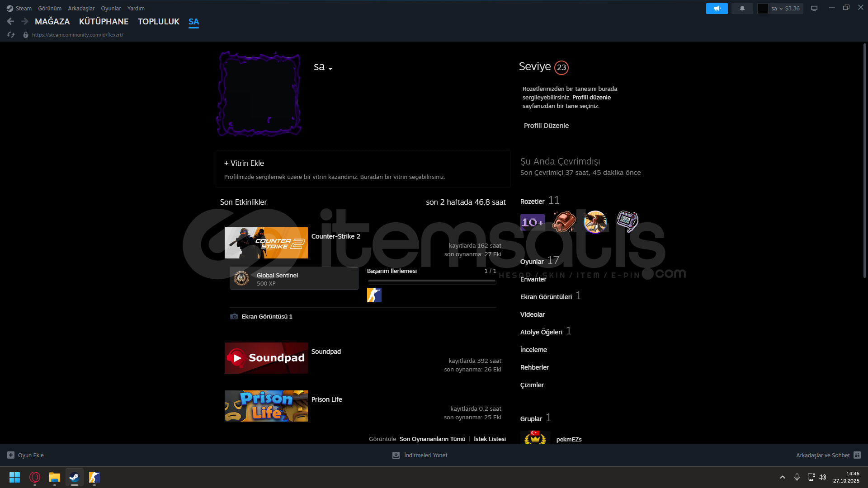
Task: Open the Kütüphane tab
Action: click(104, 21)
